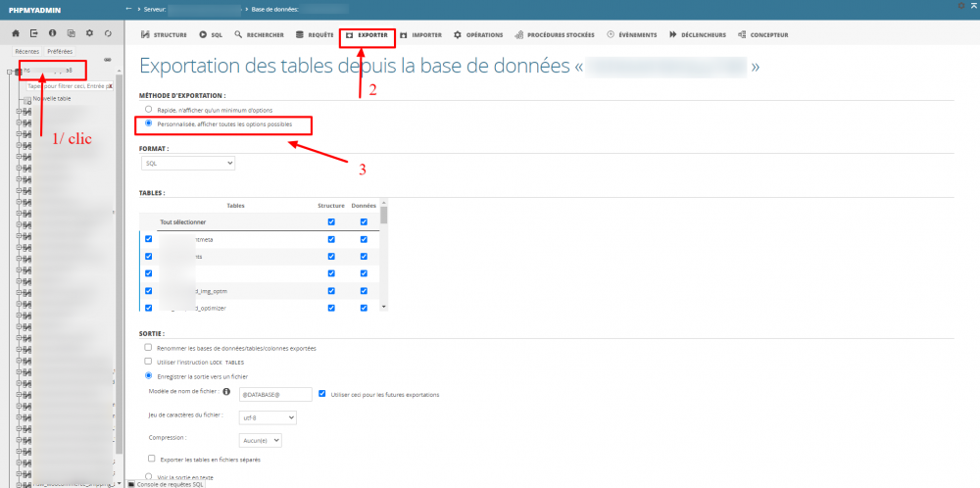
Task: Open the Procédures stockées tab
Action: [x=555, y=35]
